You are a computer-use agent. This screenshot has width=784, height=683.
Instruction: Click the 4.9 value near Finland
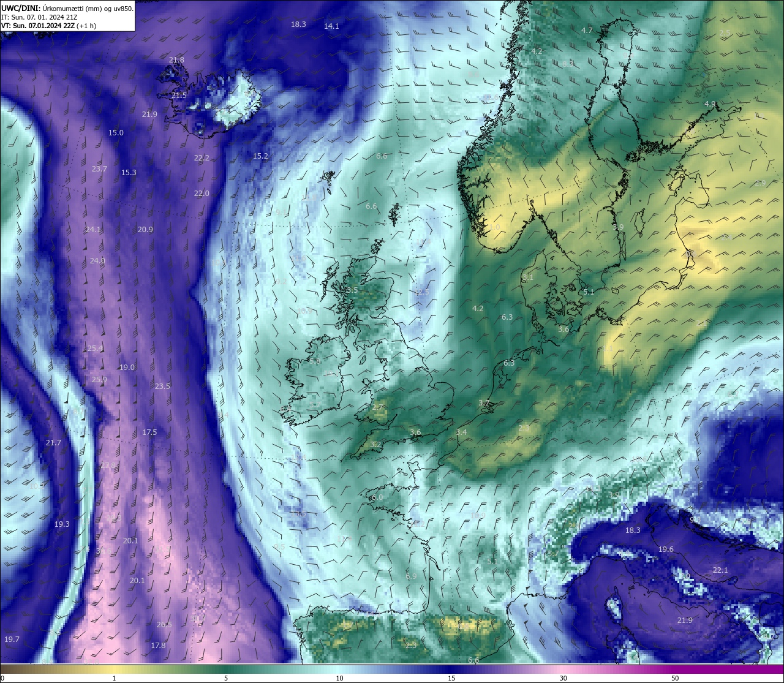pos(710,104)
